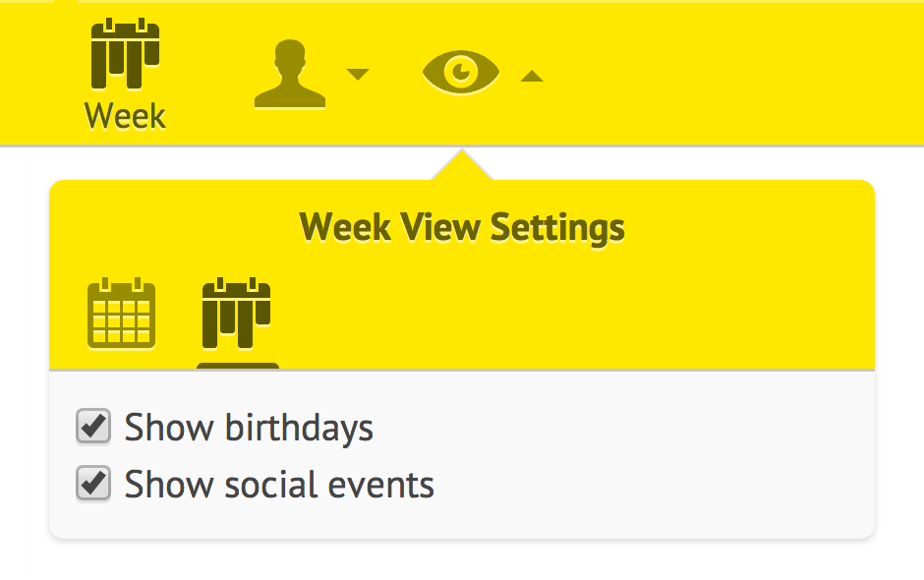Select the week columns icon in popover
The image size is (924, 580).
click(x=236, y=313)
